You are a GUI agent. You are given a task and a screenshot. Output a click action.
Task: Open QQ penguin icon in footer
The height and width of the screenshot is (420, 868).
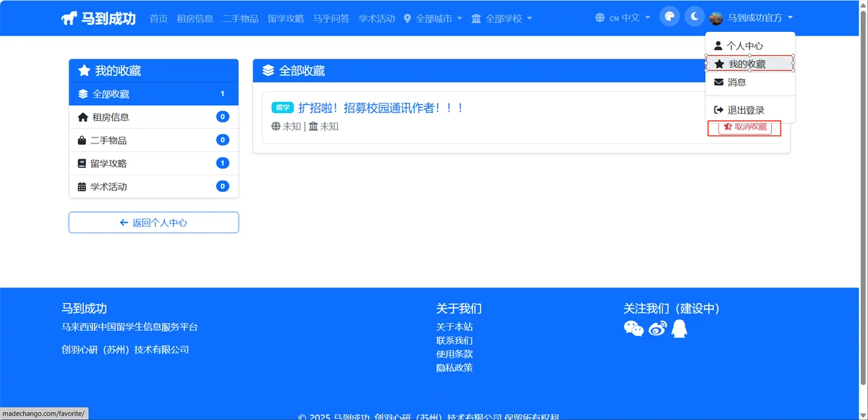click(679, 329)
